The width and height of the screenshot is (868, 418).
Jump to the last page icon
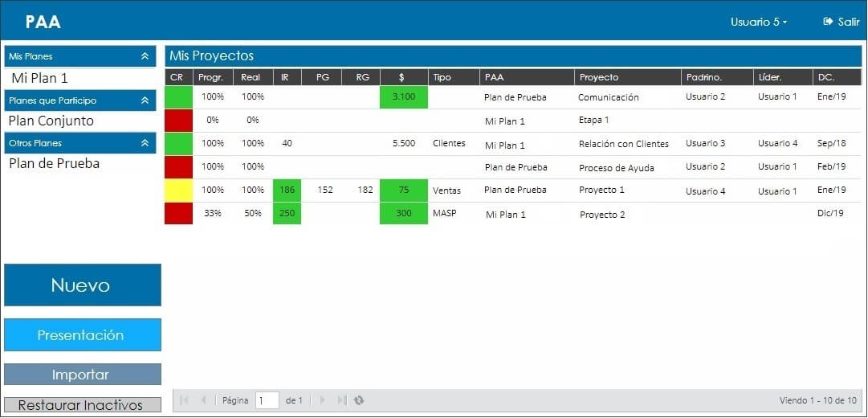click(x=342, y=400)
